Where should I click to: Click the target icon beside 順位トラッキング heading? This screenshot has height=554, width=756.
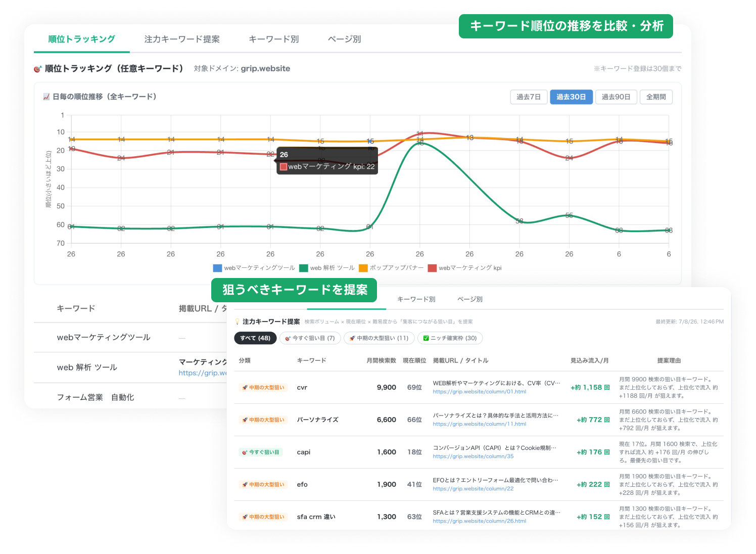[x=37, y=69]
